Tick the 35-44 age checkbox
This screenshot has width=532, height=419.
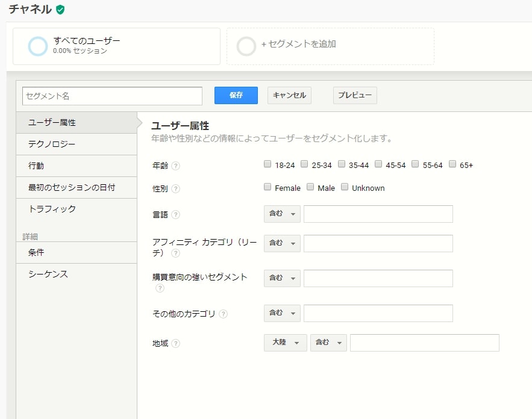(x=342, y=164)
